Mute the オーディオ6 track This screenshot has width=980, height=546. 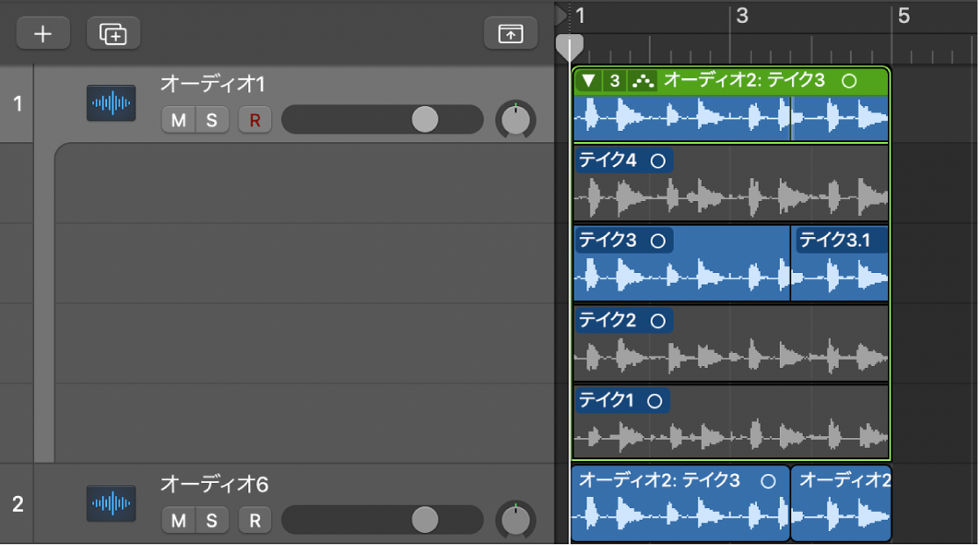click(181, 520)
